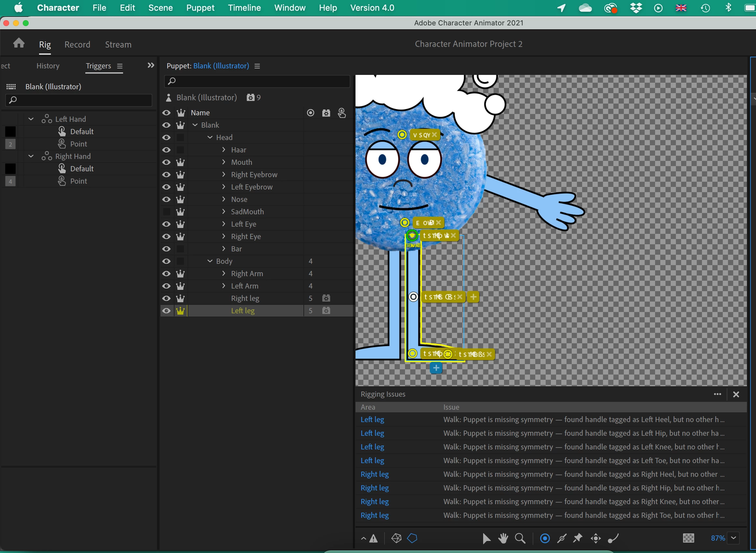Select the Dragger tool
The width and height of the screenshot is (756, 553).
596,538
